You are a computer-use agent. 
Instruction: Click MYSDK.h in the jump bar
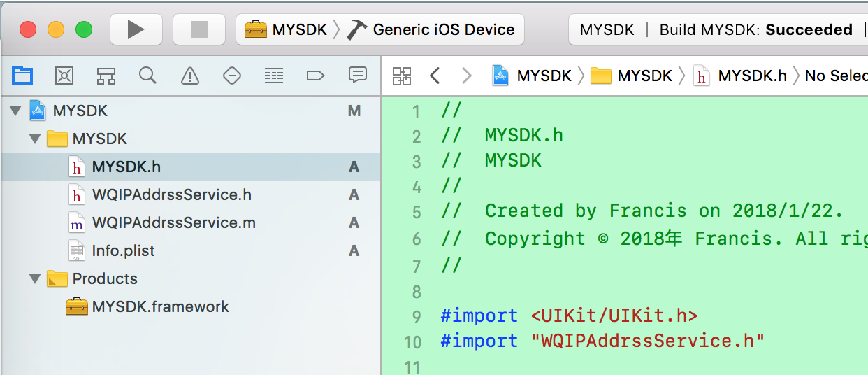[x=740, y=76]
